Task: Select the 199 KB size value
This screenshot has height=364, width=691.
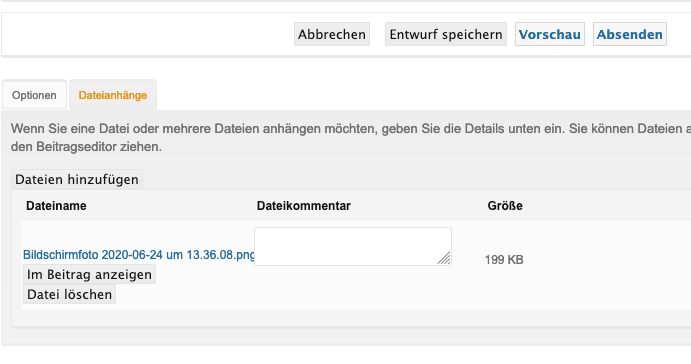Action: [504, 260]
